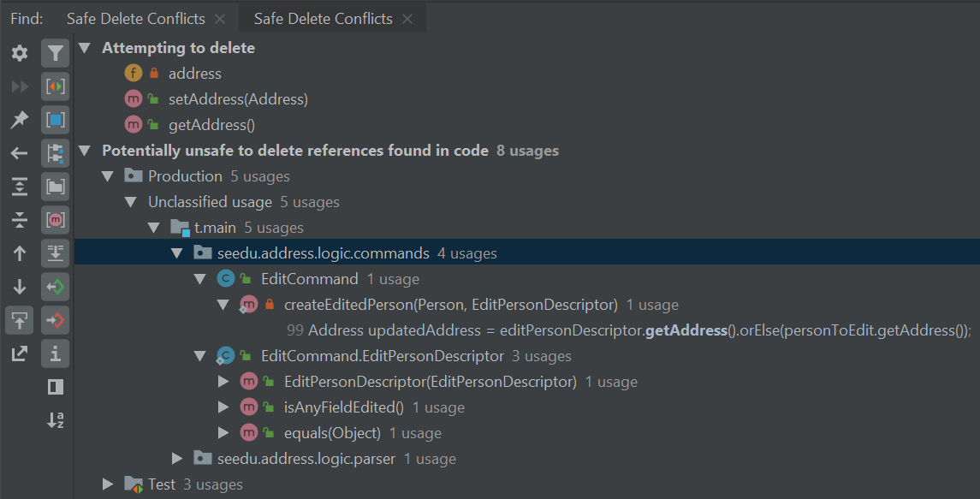Expand all nodes with expand-all icon
980x499 pixels.
tap(20, 187)
